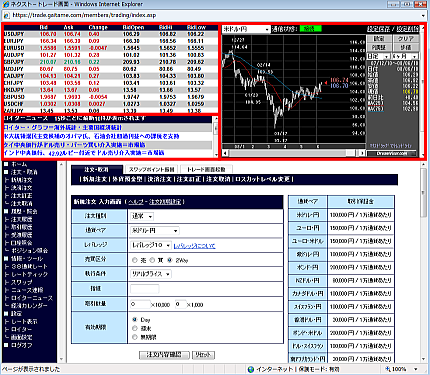Click the リセット button

coord(203,355)
